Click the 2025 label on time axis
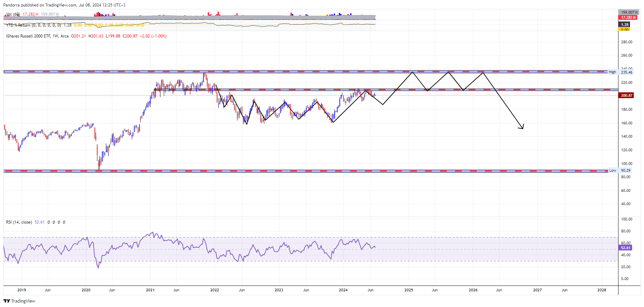This screenshot has height=307, width=644. point(409,290)
